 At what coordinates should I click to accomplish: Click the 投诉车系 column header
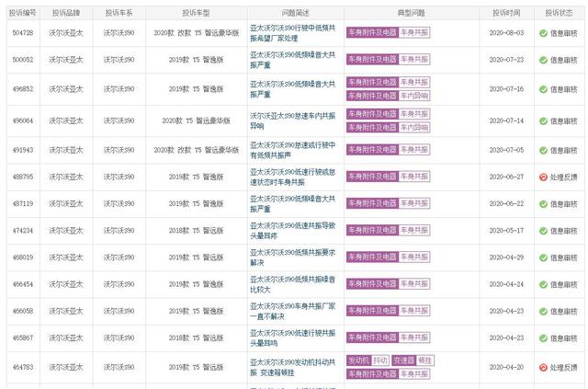click(119, 13)
